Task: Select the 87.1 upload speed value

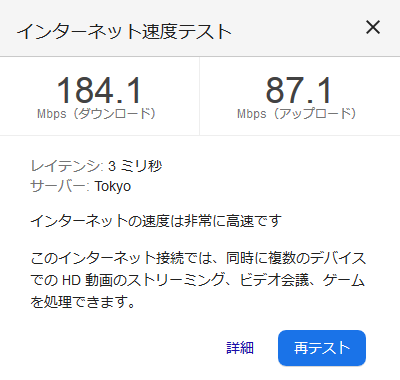Action: point(299,90)
